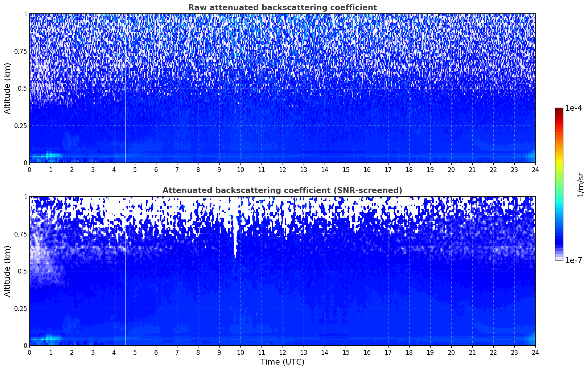This screenshot has height=370, width=588.
Task: Click the top altitude tick '1' of the SNR-screened plot
Action: click(x=25, y=197)
